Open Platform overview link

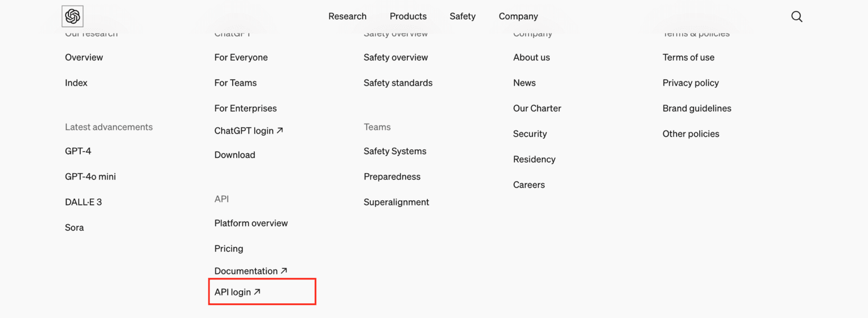pyautogui.click(x=251, y=223)
